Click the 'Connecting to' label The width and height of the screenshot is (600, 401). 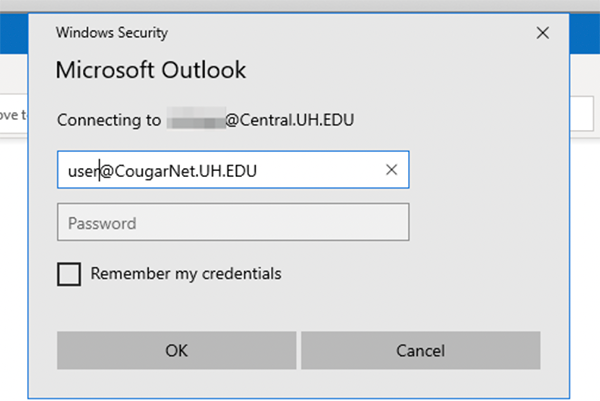109,120
